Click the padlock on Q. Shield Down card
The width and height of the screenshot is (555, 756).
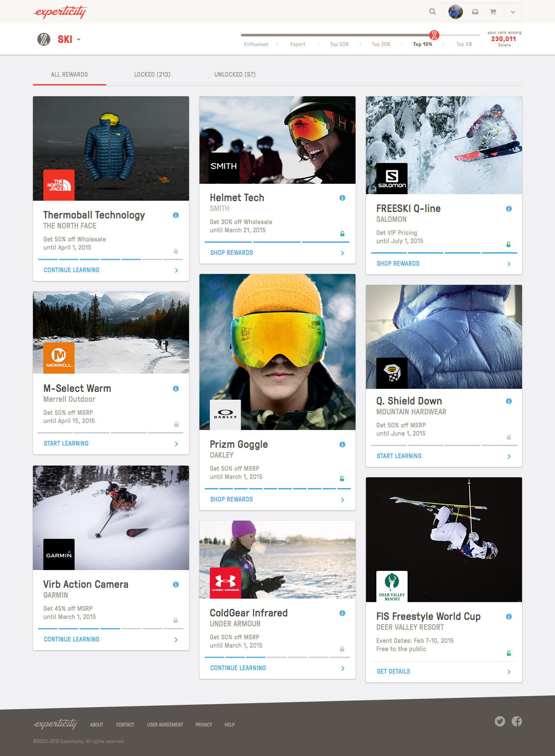(x=509, y=437)
